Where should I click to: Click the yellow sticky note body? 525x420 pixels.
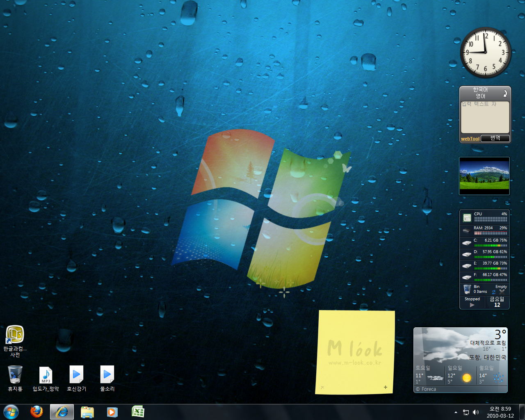355,352
